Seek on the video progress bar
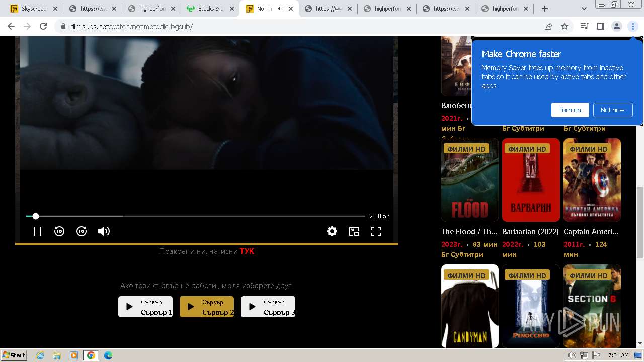Viewport: 644px width, 362px height. (x=195, y=216)
